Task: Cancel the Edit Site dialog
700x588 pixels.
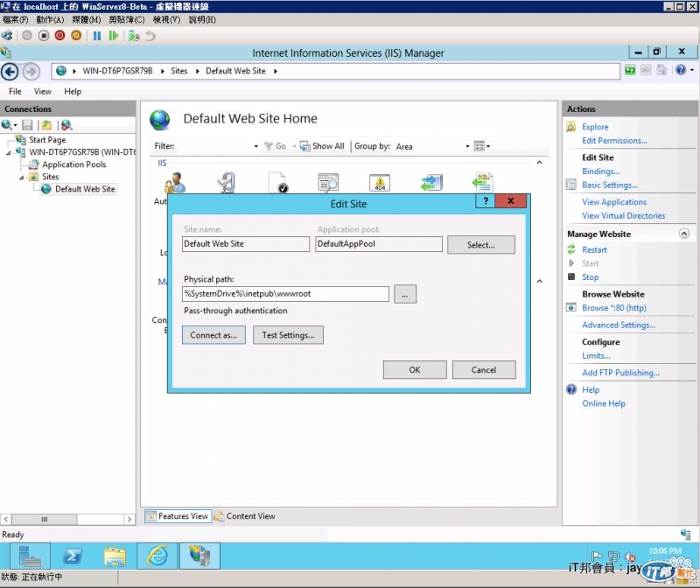Action: pyautogui.click(x=484, y=369)
